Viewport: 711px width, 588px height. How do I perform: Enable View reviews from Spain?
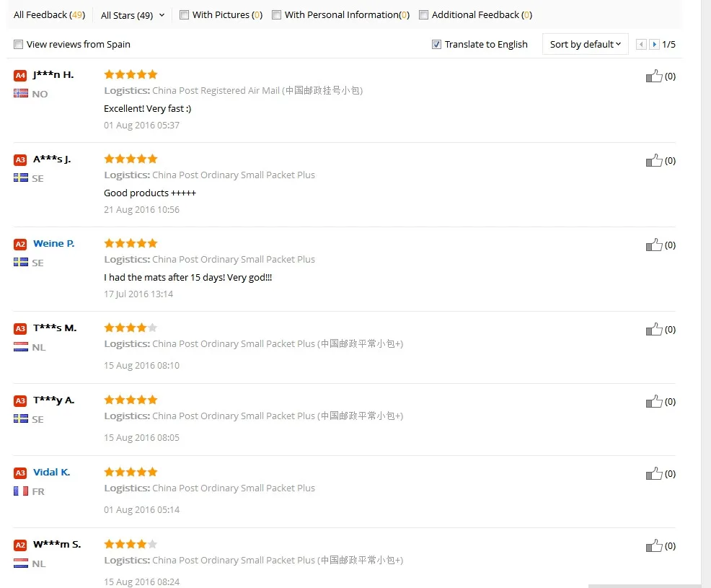point(18,45)
